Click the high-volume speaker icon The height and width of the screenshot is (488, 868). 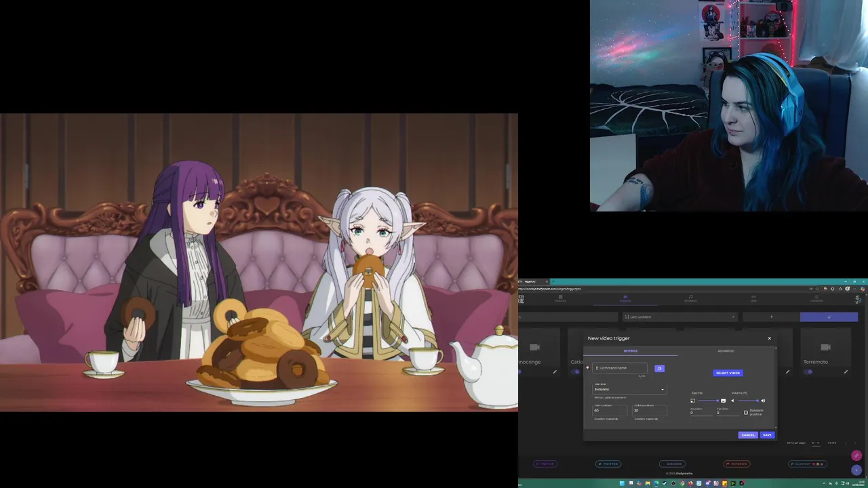(763, 401)
